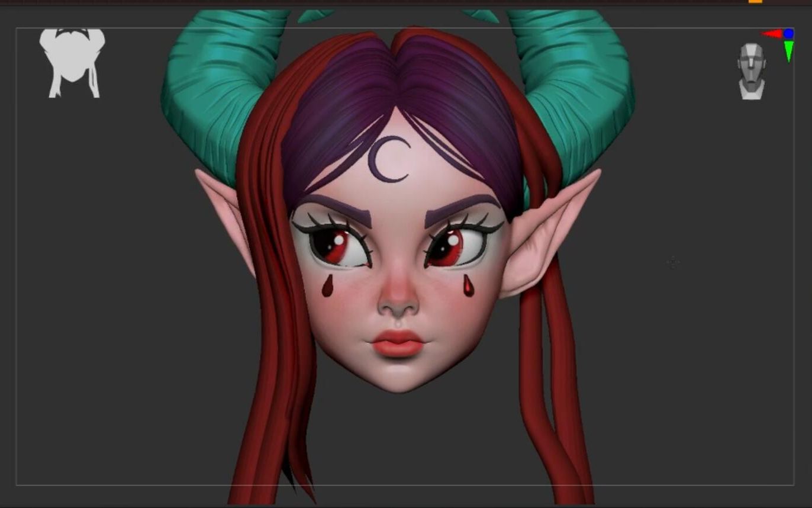Viewport: 812px width, 508px height.
Task: Click the green Y-axis cone on gizmo
Action: pyautogui.click(x=788, y=51)
